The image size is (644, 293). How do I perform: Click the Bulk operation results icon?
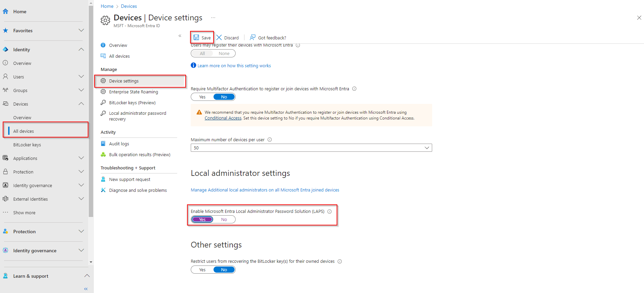(103, 154)
